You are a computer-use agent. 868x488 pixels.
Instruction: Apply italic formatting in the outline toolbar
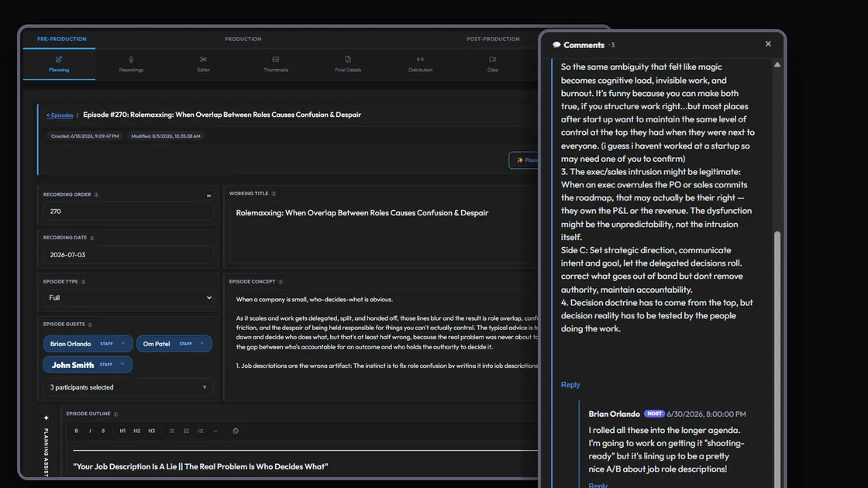click(x=90, y=431)
